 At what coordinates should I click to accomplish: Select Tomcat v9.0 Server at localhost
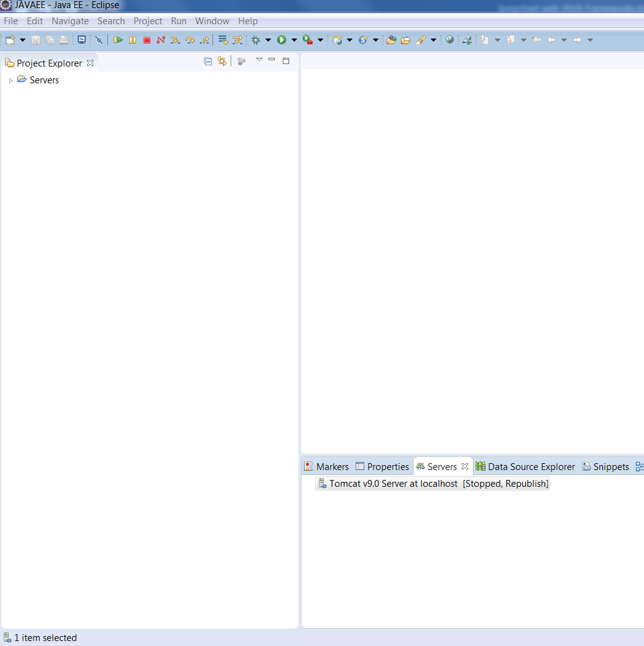(x=433, y=484)
